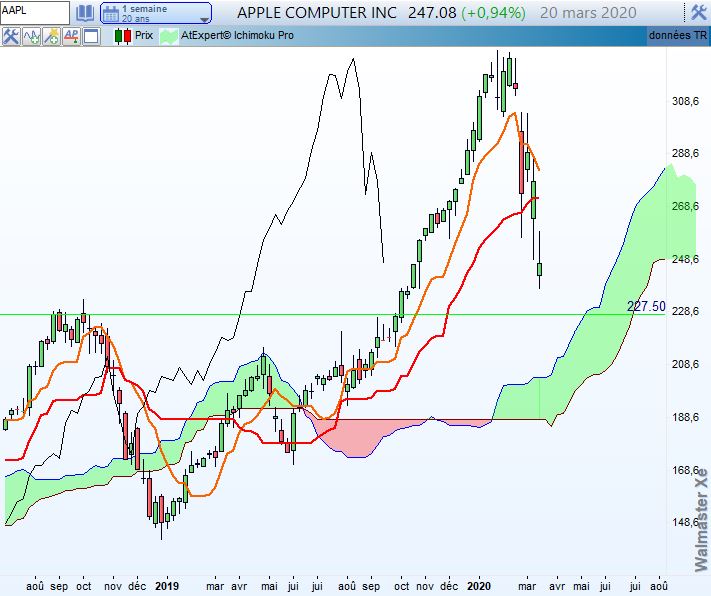Click the magic wand plus icon
The image size is (711, 596).
51,36
